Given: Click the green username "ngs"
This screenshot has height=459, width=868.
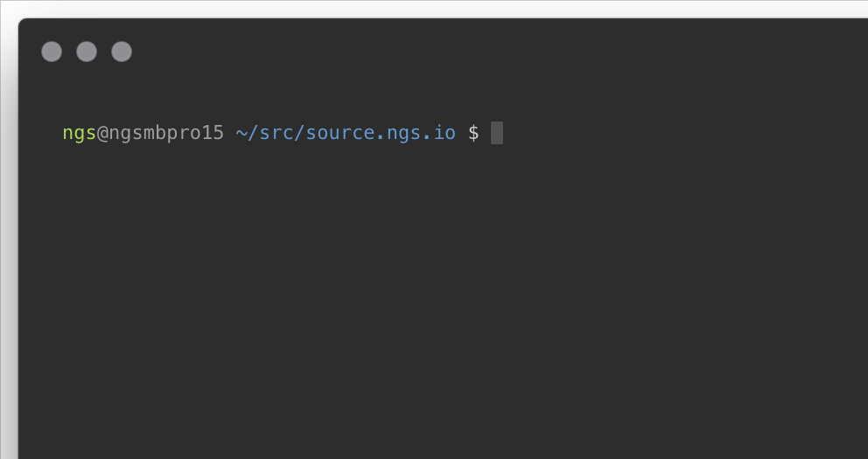Looking at the screenshot, I should (79, 133).
